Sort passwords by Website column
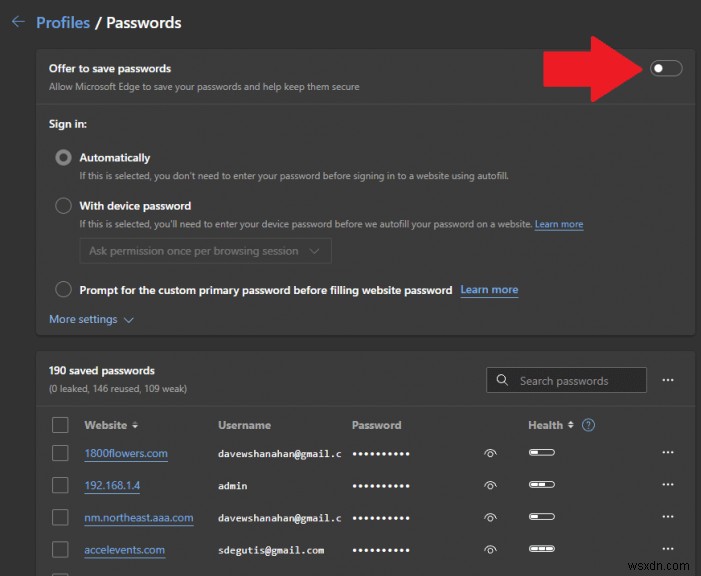Screen dimensions: 701x576 click(111, 425)
